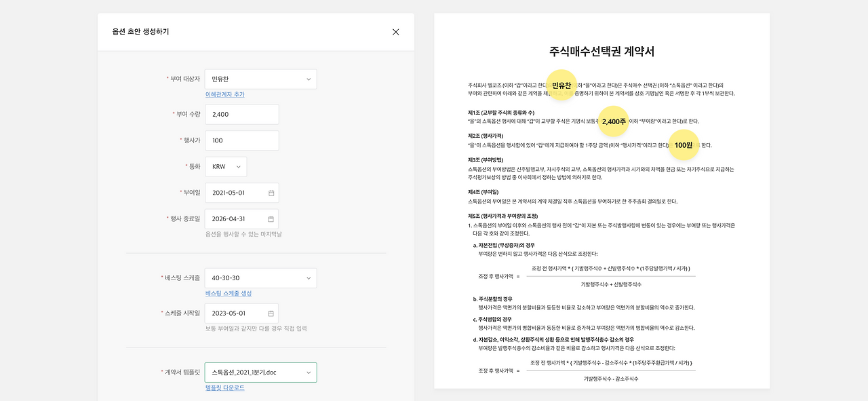The width and height of the screenshot is (868, 401).
Task: Open the calendar picker for 스케줄 시작일 field
Action: coord(270,314)
